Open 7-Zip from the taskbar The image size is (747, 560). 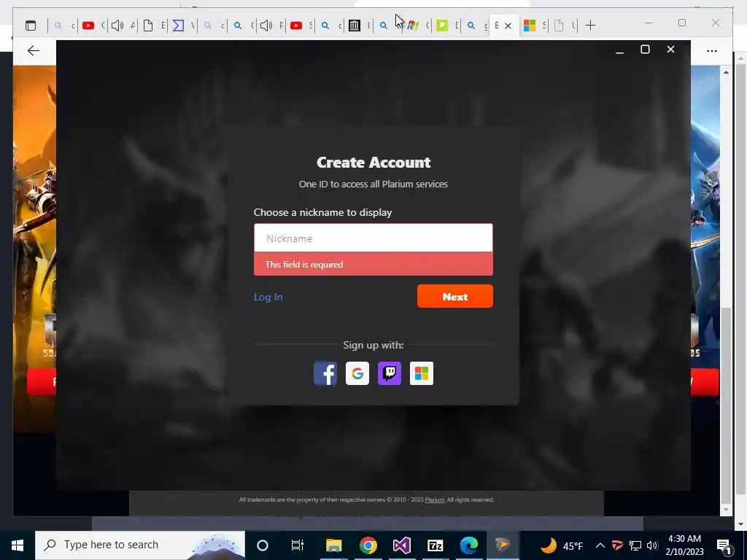(436, 545)
